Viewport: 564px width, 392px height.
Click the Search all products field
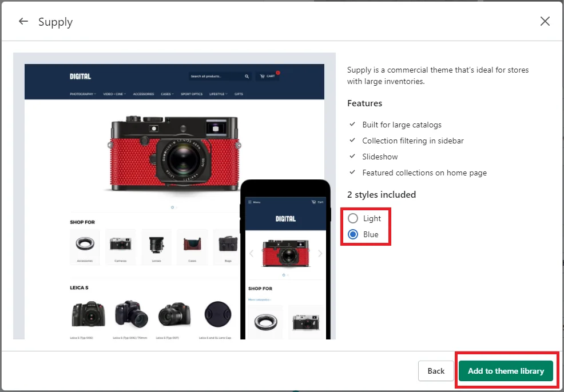tap(215, 77)
